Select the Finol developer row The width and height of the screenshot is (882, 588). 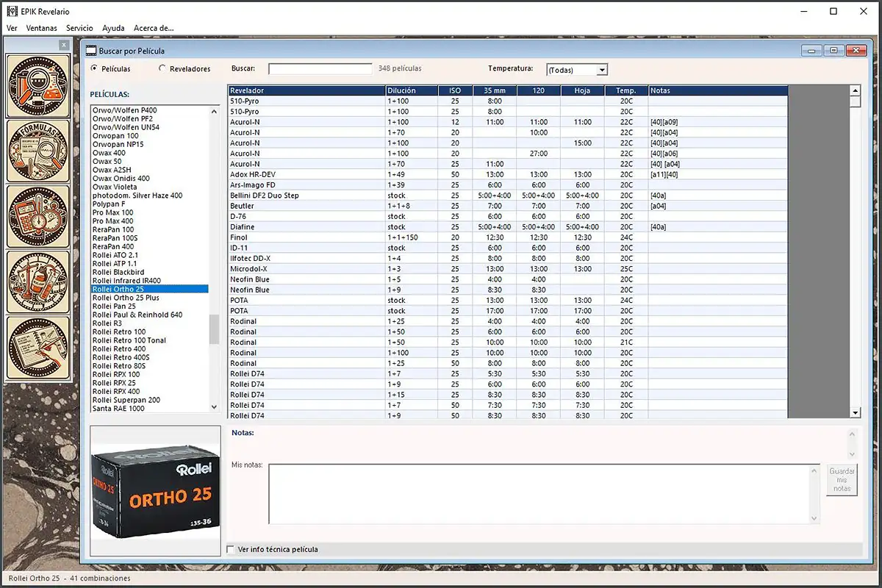[508, 237]
